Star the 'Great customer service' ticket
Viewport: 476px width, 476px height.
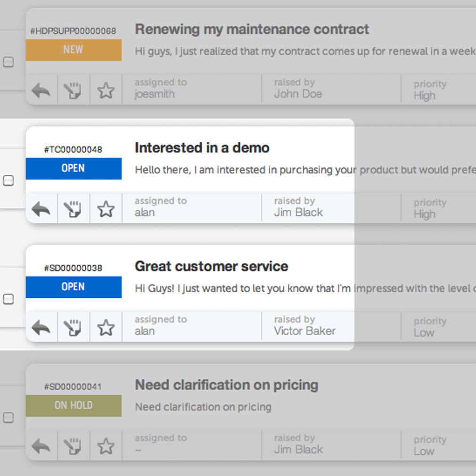coord(106,327)
